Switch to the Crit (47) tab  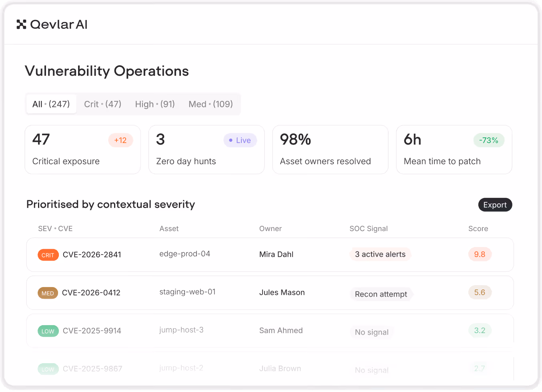[102, 104]
